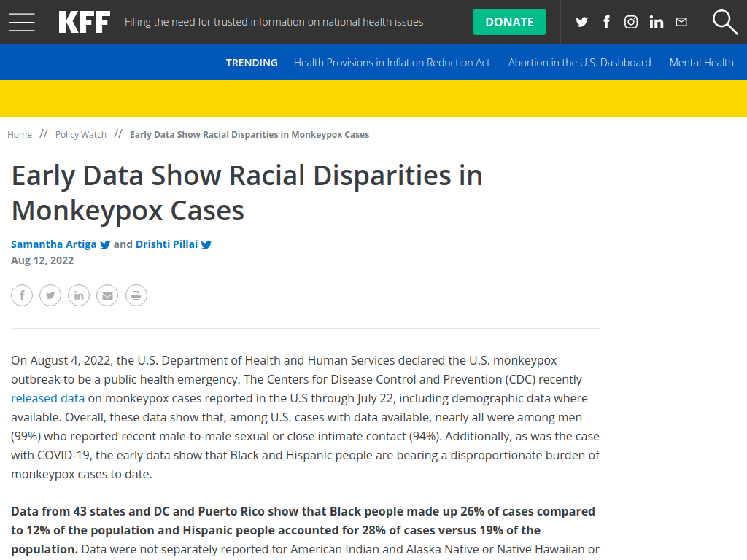This screenshot has height=560, width=747.
Task: Open the site search magnifier
Action: 724,22
